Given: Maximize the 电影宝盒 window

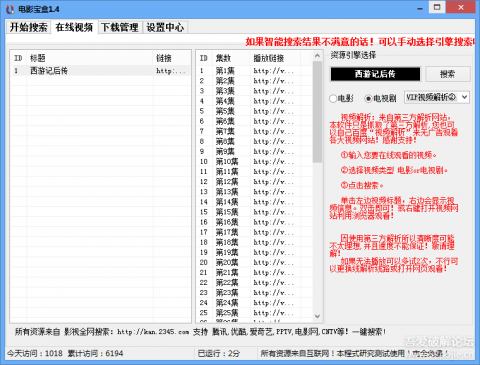Looking at the screenshot, I should pos(437,7).
